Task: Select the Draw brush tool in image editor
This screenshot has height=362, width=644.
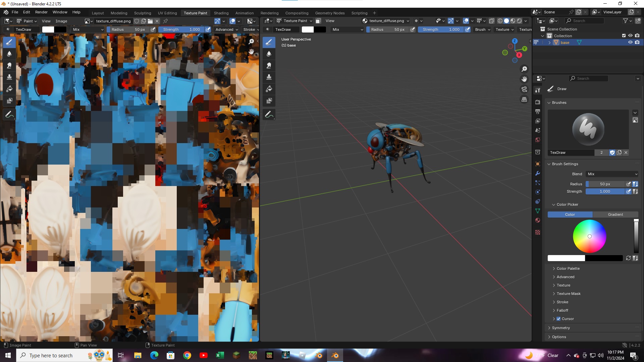Action: tap(9, 42)
